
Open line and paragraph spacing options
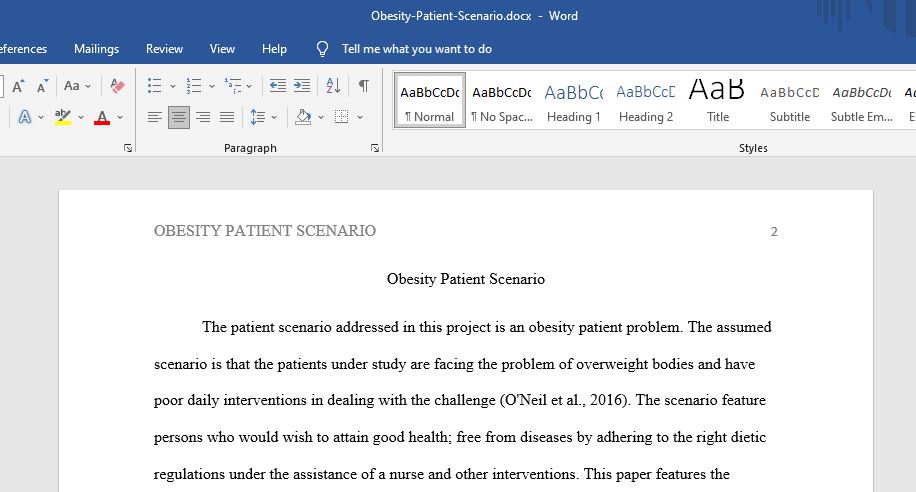click(x=258, y=117)
